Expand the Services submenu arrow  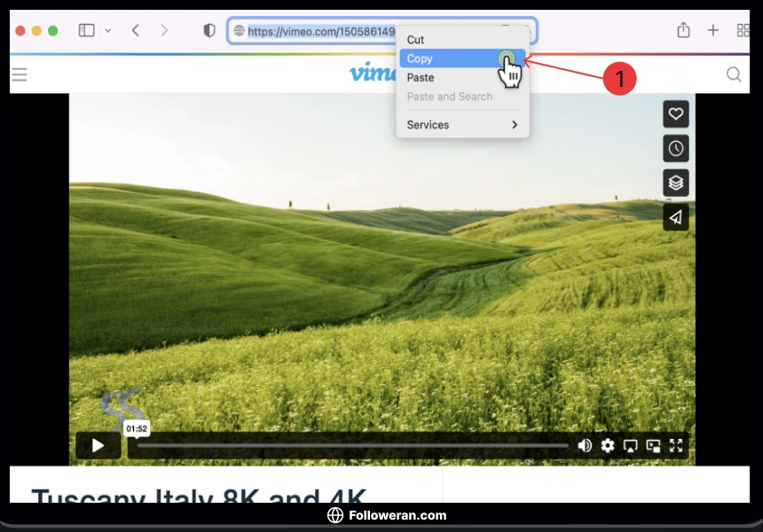click(x=515, y=125)
